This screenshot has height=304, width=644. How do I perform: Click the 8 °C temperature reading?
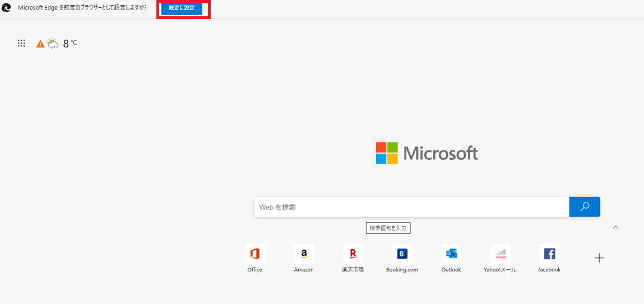click(x=70, y=44)
